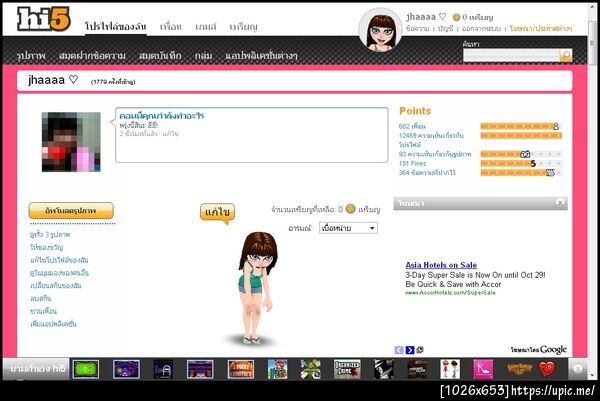Launch the two cartoon people game icon

coord(450,369)
